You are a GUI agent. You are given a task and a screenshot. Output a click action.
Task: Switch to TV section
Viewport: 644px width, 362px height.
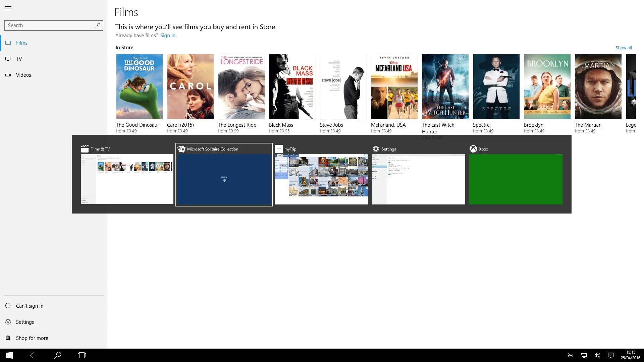coord(19,59)
